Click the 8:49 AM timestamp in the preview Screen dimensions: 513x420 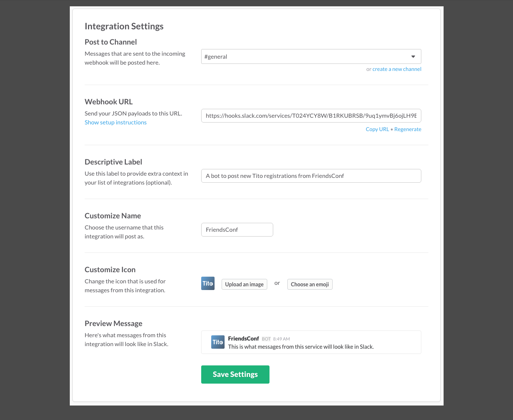pyautogui.click(x=281, y=339)
